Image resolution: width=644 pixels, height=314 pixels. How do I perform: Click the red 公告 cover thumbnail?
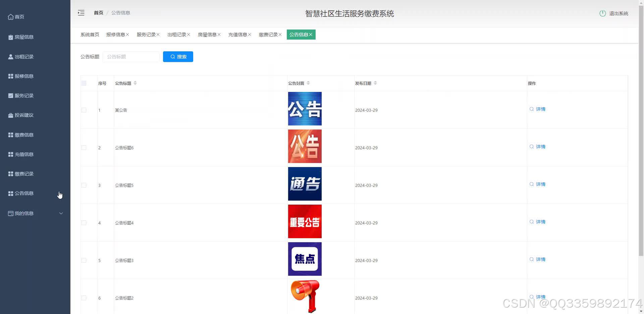pyautogui.click(x=305, y=146)
